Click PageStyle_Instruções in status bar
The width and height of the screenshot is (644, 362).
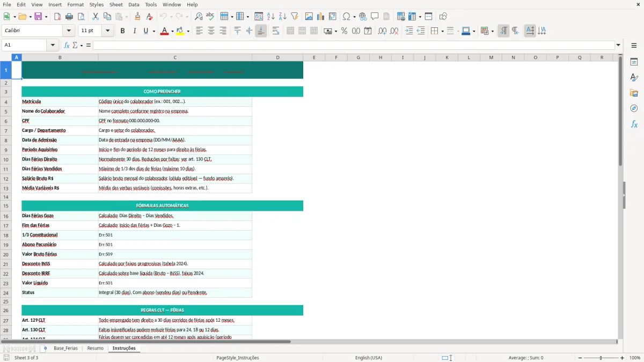[238, 358]
